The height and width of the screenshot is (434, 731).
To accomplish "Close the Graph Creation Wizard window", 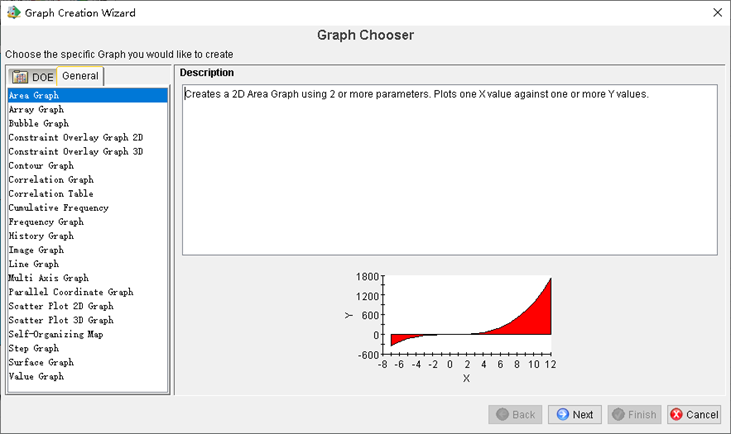I will tap(716, 13).
